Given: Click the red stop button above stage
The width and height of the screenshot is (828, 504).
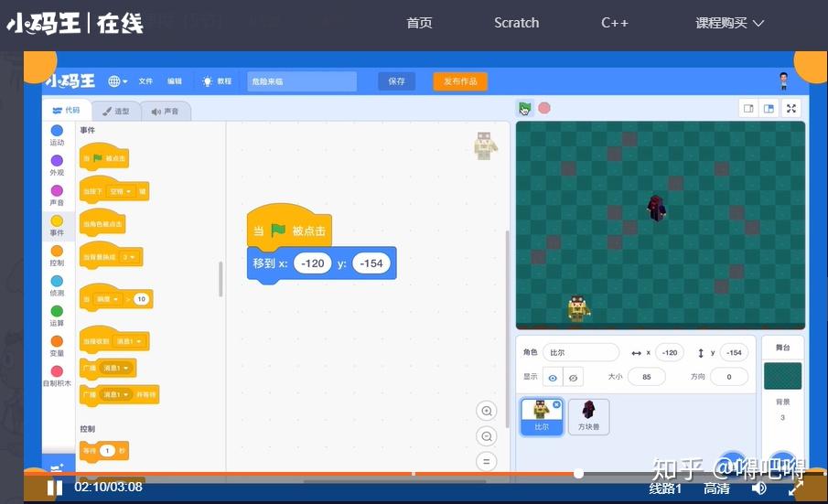Looking at the screenshot, I should click(x=544, y=108).
